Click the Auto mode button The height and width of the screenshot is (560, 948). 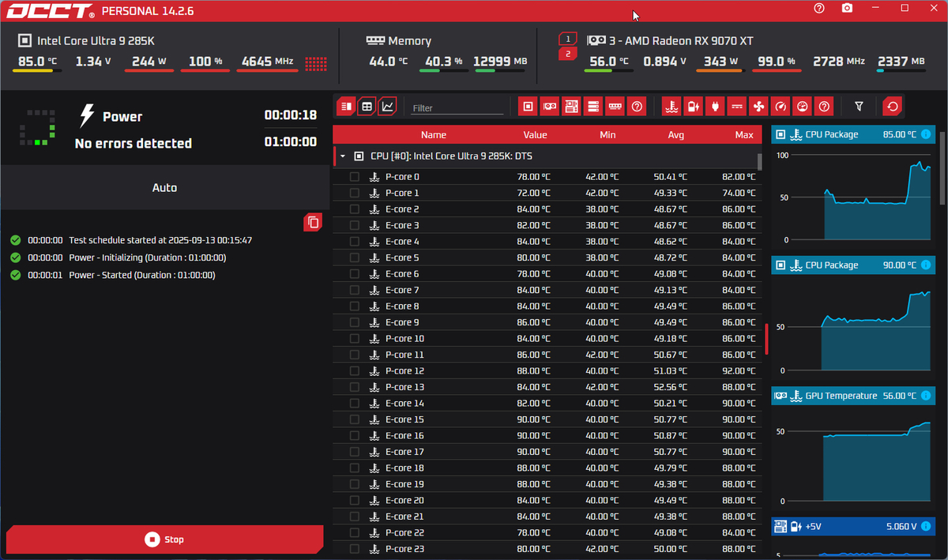[165, 188]
